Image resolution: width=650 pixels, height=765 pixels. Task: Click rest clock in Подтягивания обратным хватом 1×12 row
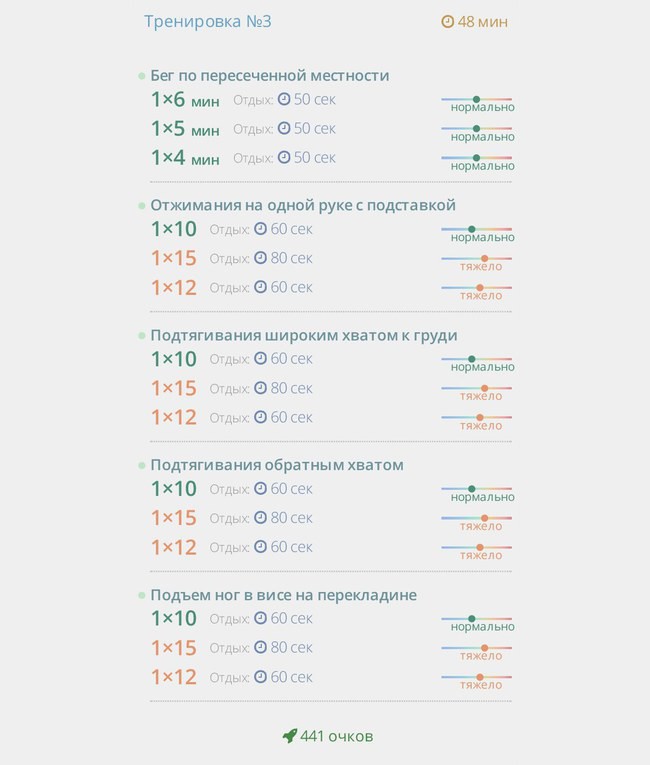coord(261,546)
